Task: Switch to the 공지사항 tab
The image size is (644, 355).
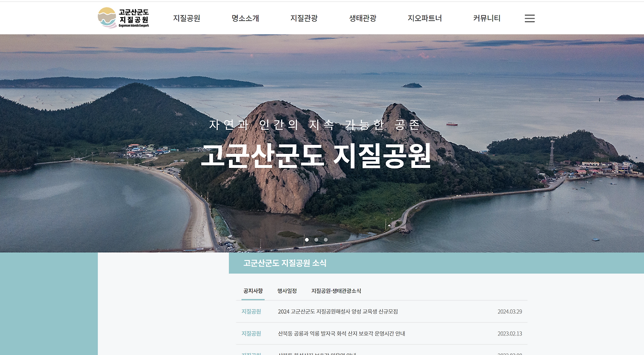Action: pyautogui.click(x=252, y=291)
